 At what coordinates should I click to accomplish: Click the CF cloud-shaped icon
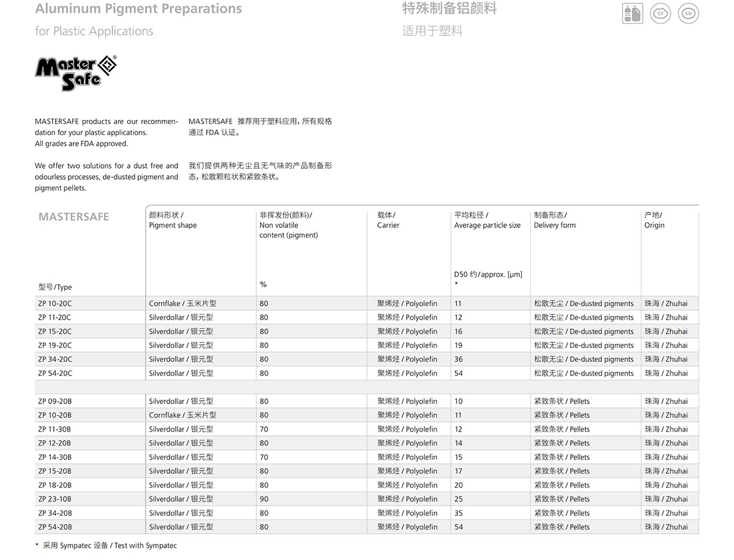tap(660, 13)
